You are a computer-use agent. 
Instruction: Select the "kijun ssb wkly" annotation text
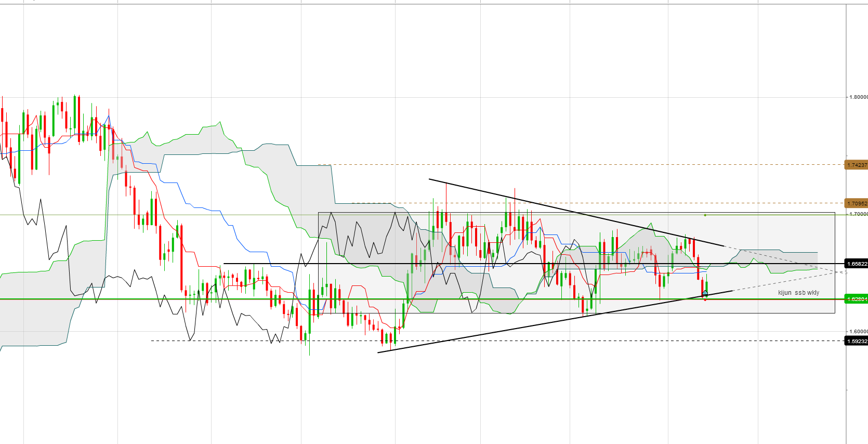click(x=798, y=293)
